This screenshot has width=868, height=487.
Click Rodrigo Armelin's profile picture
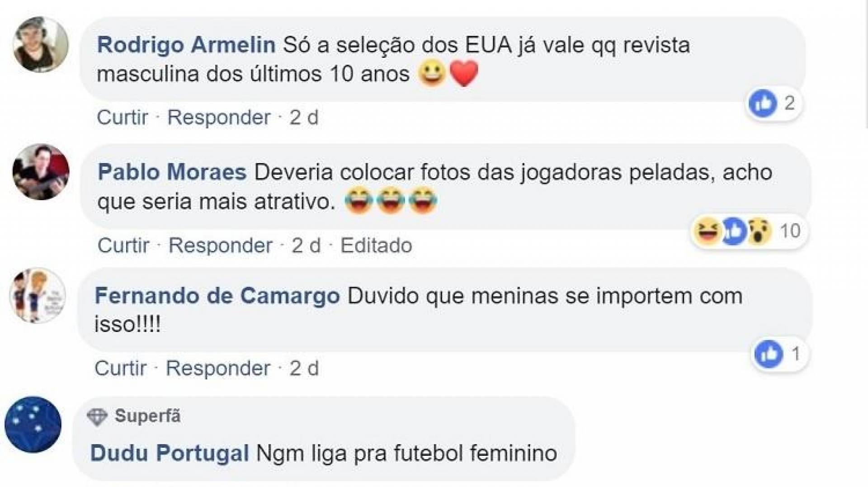(x=41, y=45)
